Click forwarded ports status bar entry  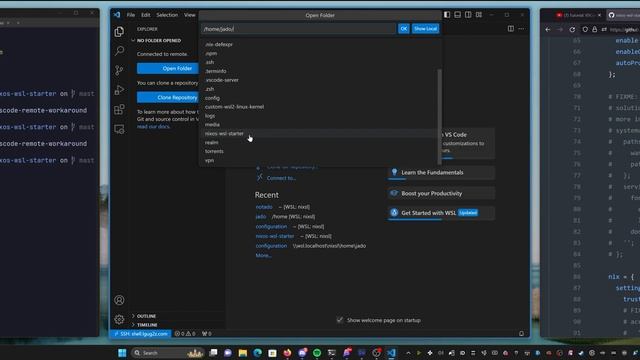coord(207,333)
